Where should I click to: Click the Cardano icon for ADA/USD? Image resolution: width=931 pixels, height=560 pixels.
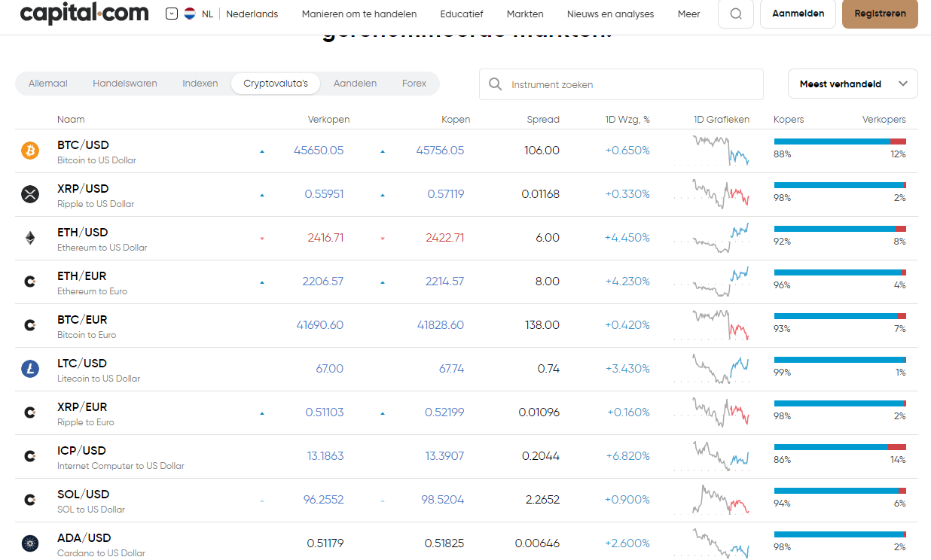tap(30, 543)
